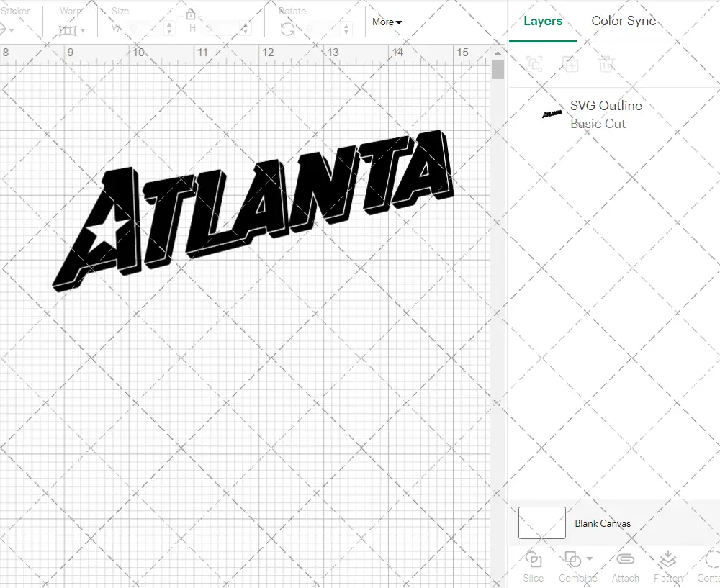Click the trash icon in the Layers panel
Viewport: 720px width, 588px height.
click(607, 64)
